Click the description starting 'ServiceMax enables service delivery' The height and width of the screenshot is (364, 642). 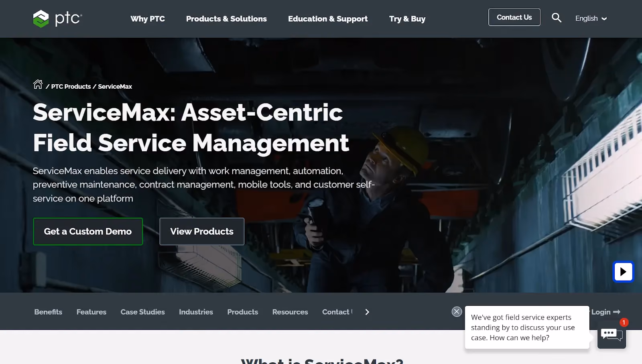click(x=204, y=185)
